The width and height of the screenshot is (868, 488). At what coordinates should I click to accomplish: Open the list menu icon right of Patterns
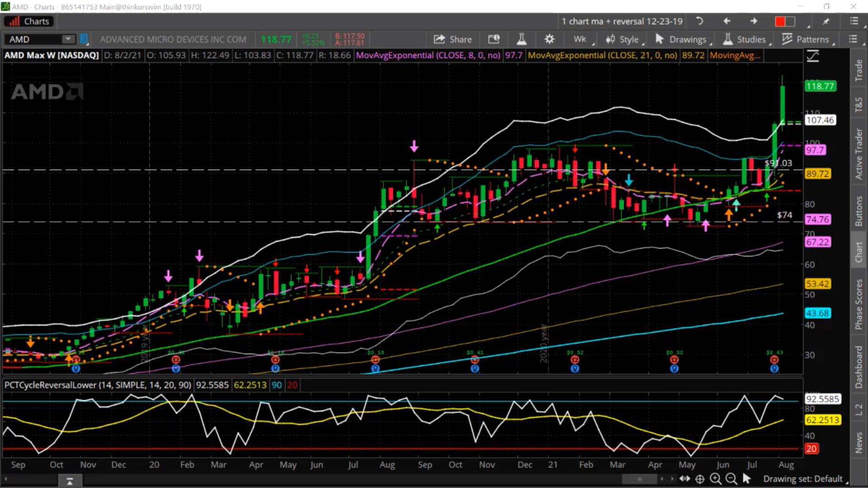853,39
